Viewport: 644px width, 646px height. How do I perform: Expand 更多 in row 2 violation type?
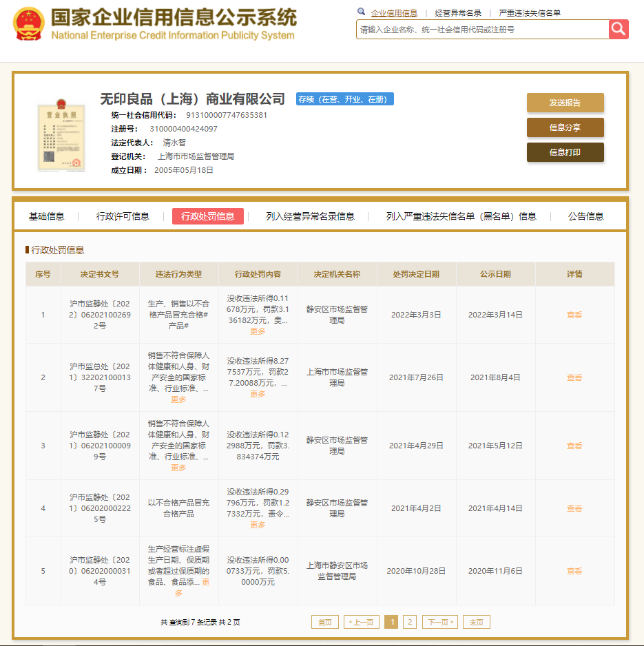[x=178, y=399]
